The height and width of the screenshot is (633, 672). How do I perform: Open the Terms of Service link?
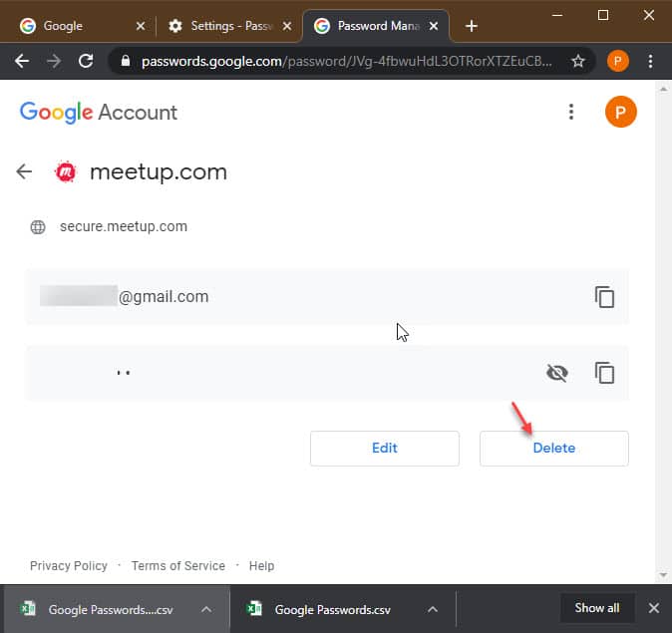178,566
